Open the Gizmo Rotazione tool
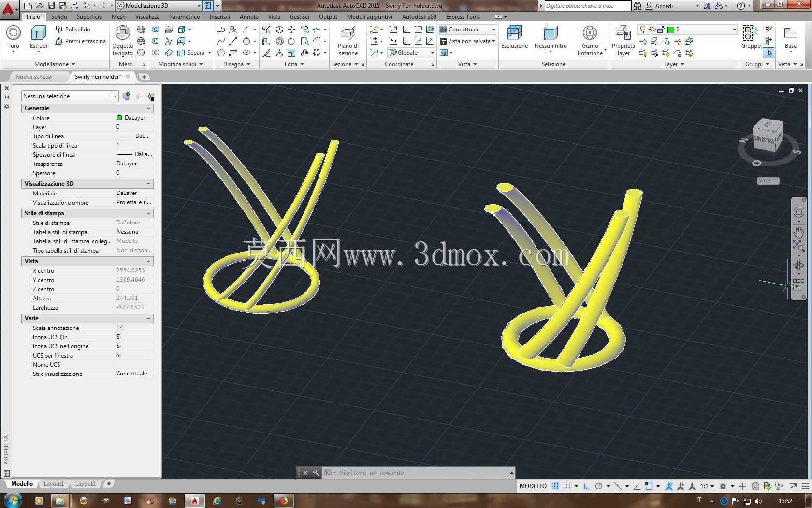The height and width of the screenshot is (508, 812). pyautogui.click(x=590, y=41)
